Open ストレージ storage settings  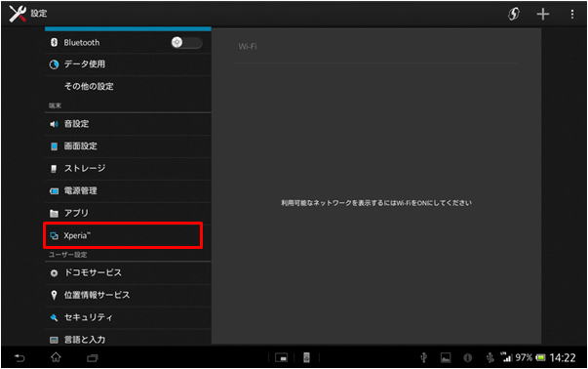point(128,169)
